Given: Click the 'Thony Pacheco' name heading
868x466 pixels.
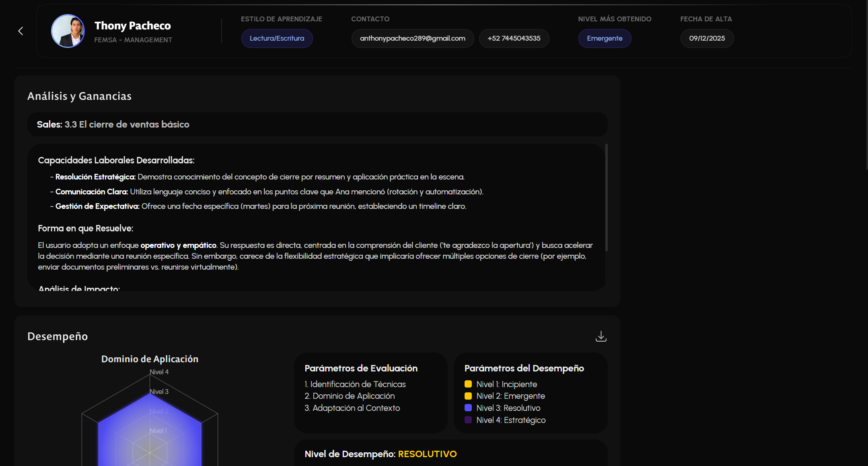Looking at the screenshot, I should point(133,26).
